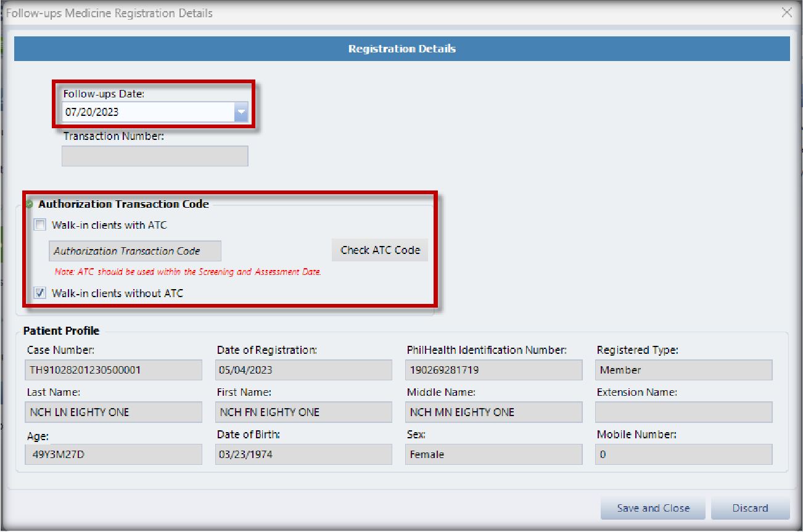
Task: Focus the Authorization Transaction Code input
Action: [135, 251]
